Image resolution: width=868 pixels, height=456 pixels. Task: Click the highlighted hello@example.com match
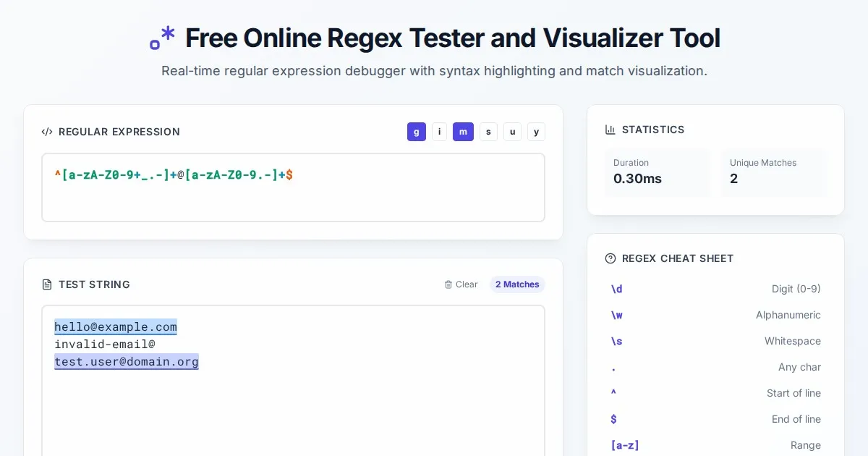click(x=116, y=327)
